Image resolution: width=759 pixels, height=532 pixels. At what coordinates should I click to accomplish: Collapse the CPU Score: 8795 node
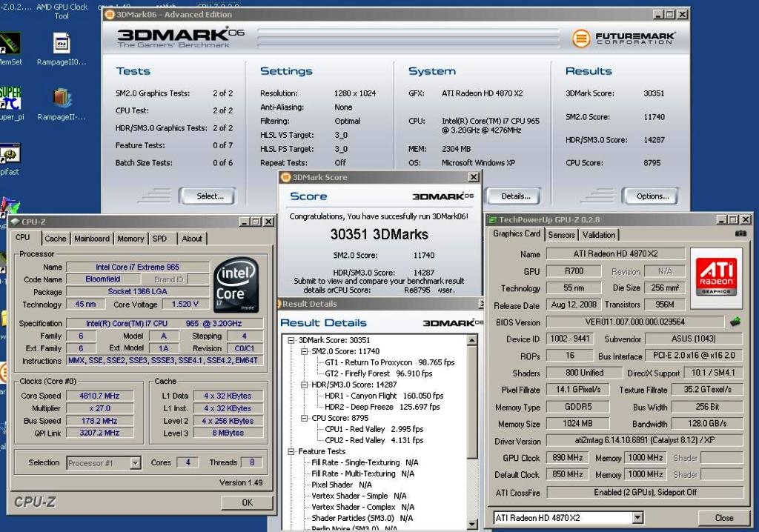(x=305, y=418)
